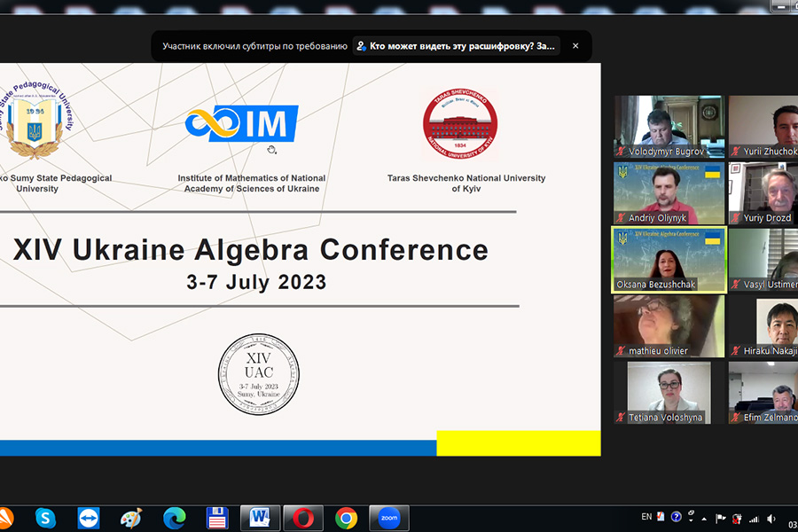This screenshot has height=532, width=798.
Task: Open the volume control in tray
Action: 771,518
